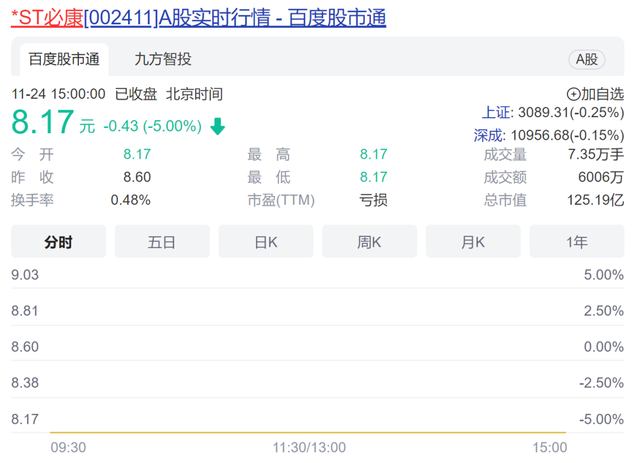Click the A股 market badge
The image size is (640, 463).
click(x=587, y=60)
